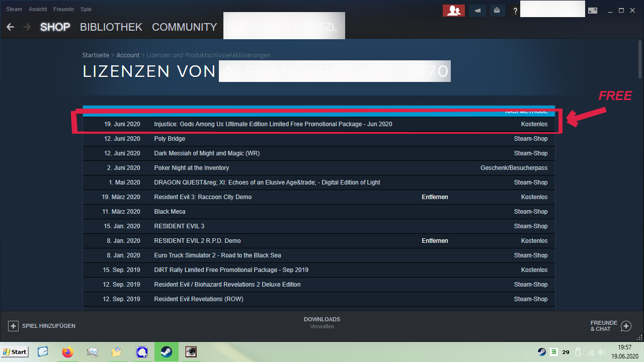The height and width of the screenshot is (362, 644).
Task: Follow the Account breadcrumb link
Action: [x=128, y=55]
